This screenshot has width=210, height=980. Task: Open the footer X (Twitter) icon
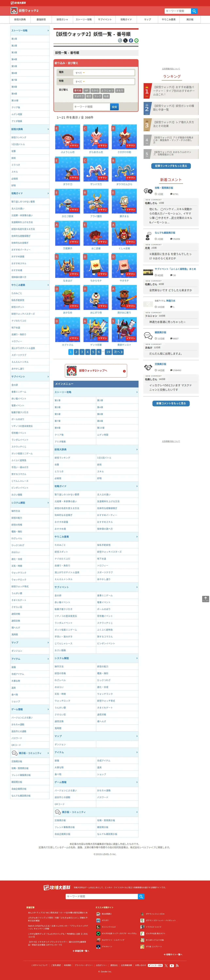pos(166,965)
